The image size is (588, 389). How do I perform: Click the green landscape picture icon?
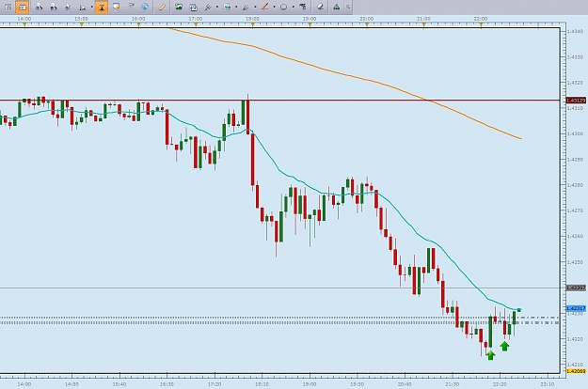pyautogui.click(x=179, y=7)
